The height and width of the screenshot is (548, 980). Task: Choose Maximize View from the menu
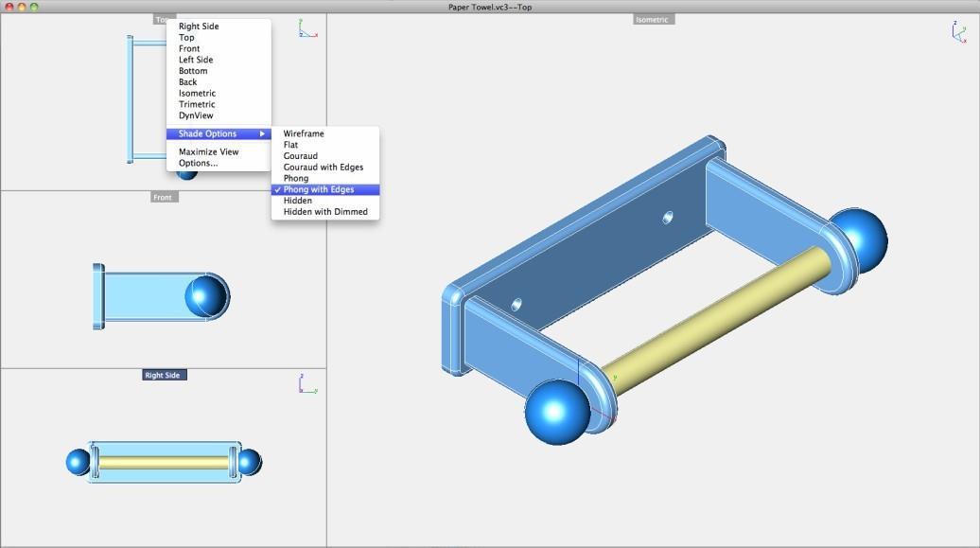point(208,151)
